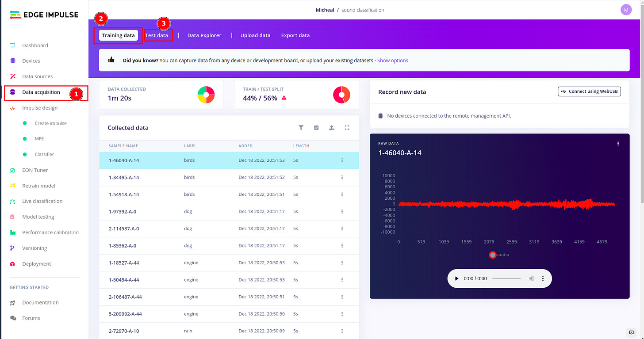644x339 pixels.
Task: Open Versioning in the sidebar
Action: 34,248
